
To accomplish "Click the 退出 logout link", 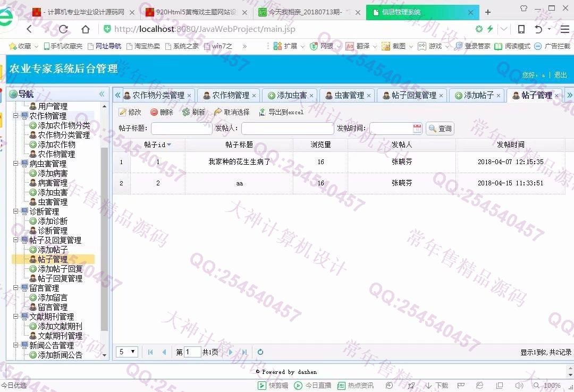I will 560,75.
